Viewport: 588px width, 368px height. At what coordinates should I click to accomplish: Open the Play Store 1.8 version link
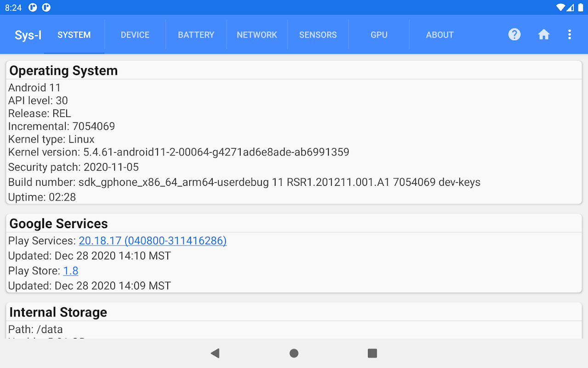coord(71,270)
